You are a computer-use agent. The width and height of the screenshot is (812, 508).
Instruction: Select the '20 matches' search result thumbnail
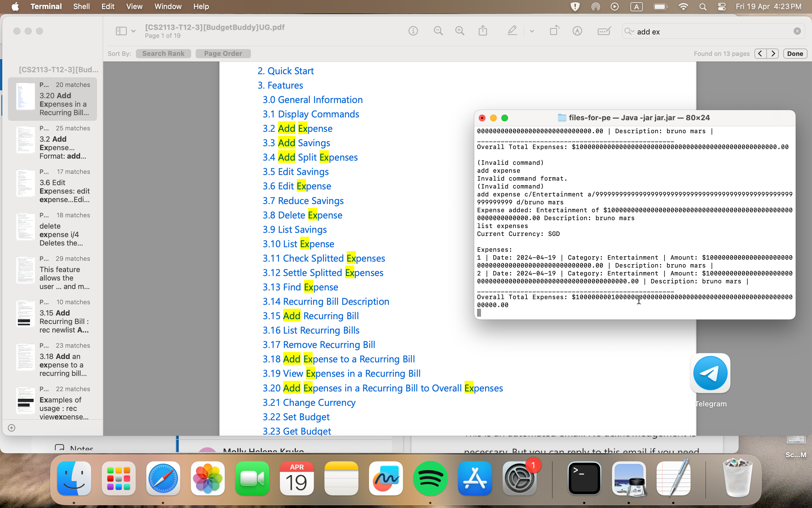(x=52, y=99)
